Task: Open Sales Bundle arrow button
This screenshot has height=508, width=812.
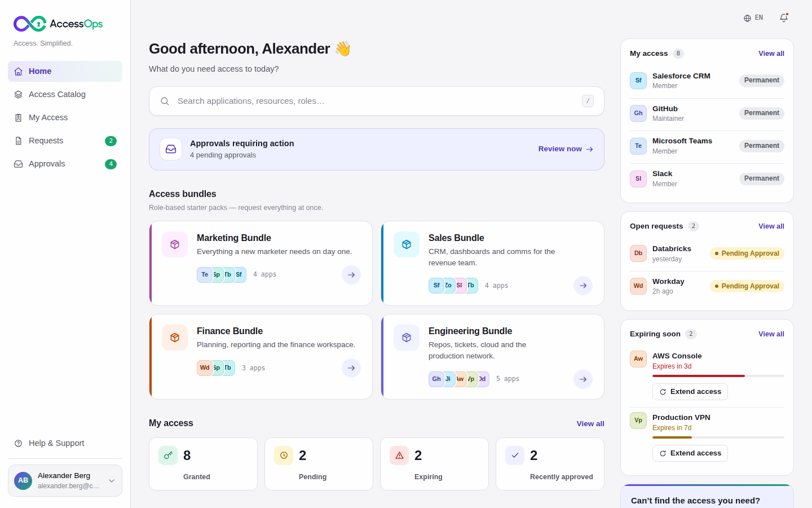Action: [583, 286]
